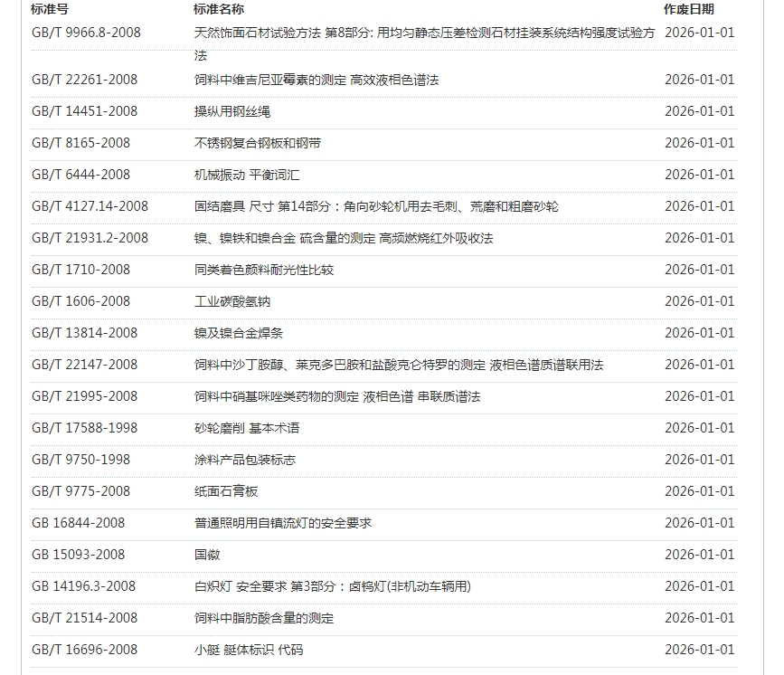
Task: Select GB/T 4127.14-2008 standard number
Action: pyautogui.click(x=90, y=206)
